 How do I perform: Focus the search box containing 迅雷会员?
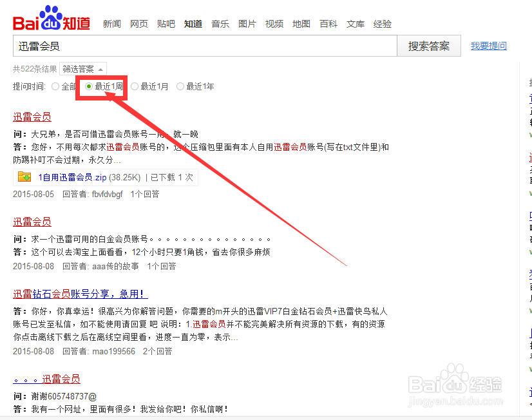205,46
